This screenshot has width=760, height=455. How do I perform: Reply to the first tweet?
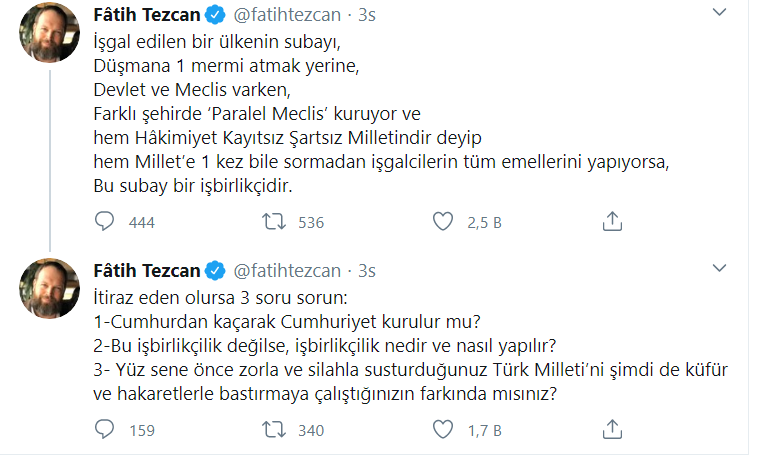pyautogui.click(x=107, y=221)
